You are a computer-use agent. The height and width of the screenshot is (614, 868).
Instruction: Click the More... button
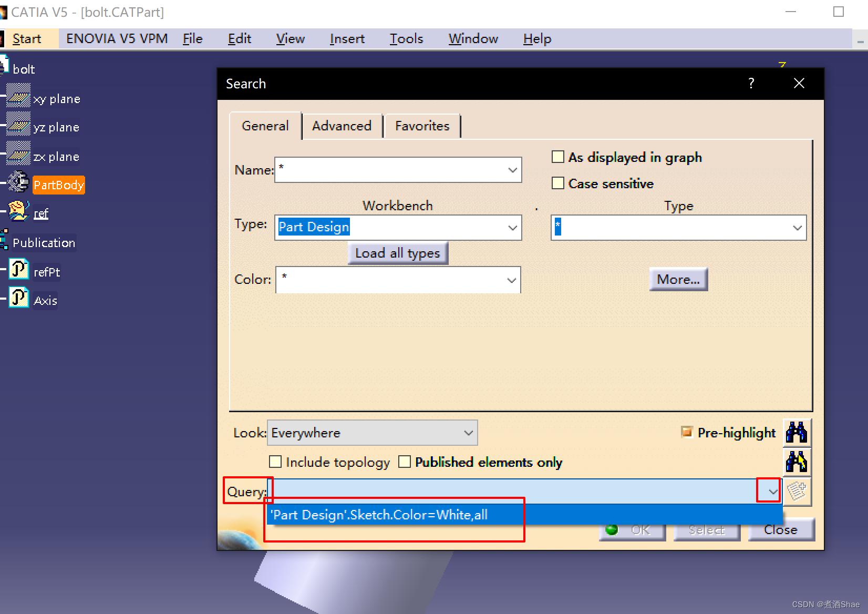click(x=678, y=279)
